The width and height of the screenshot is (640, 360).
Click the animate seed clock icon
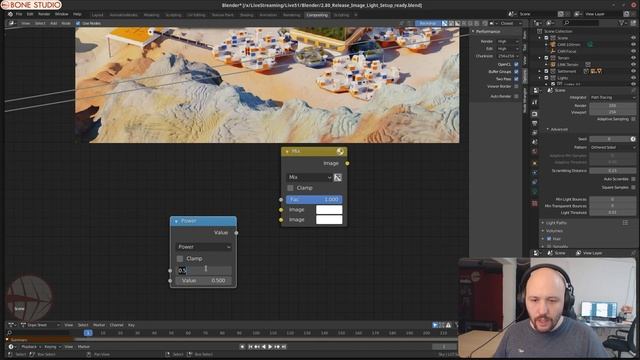coord(633,139)
